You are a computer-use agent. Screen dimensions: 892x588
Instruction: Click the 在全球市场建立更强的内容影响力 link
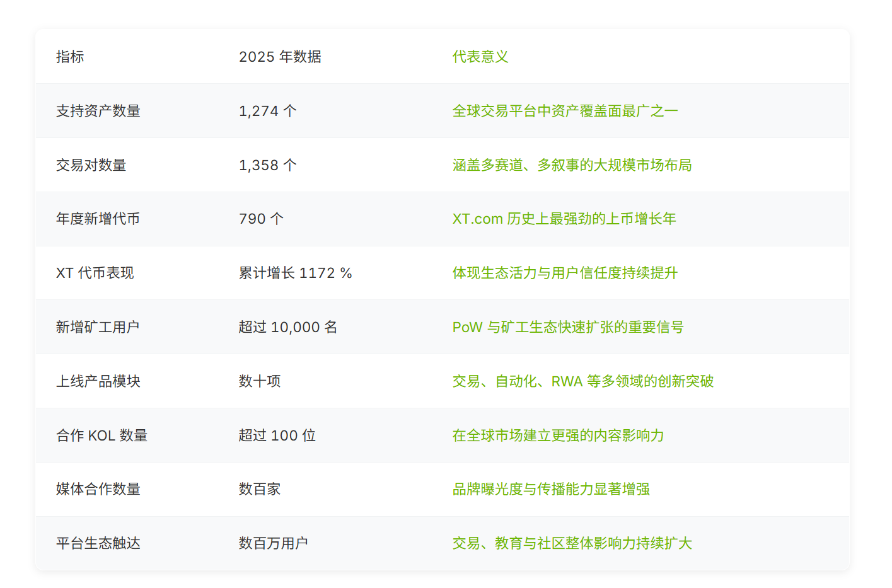(558, 435)
